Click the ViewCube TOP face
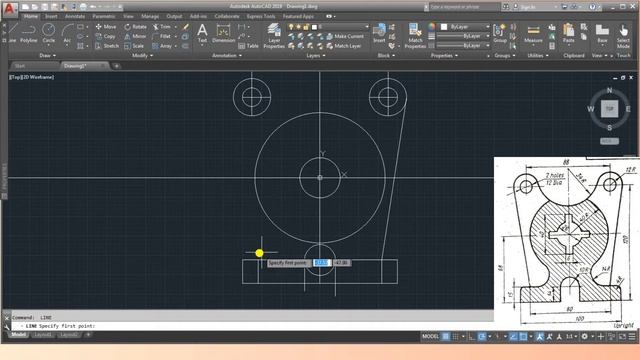 [609, 109]
